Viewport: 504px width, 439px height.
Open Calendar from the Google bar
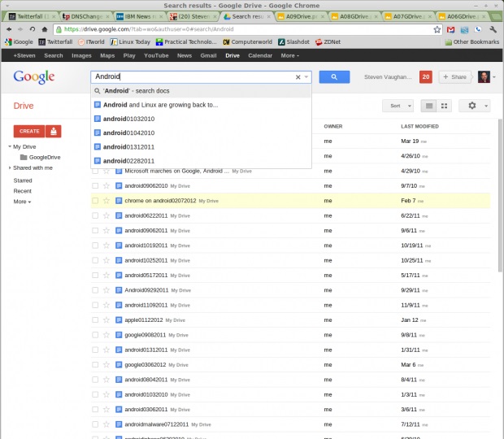coord(260,55)
